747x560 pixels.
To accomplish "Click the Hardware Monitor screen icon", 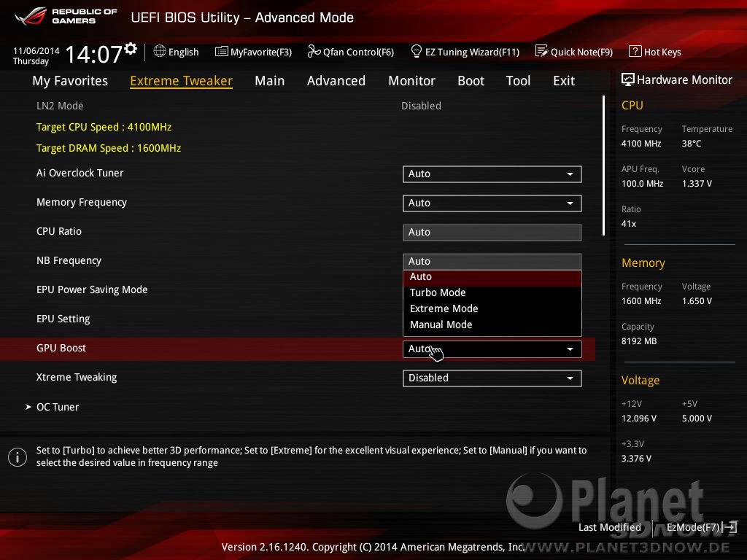I will (x=628, y=80).
